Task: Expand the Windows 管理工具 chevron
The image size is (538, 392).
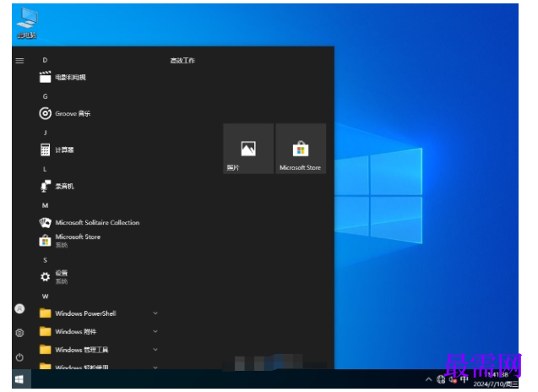Action: coord(155,350)
